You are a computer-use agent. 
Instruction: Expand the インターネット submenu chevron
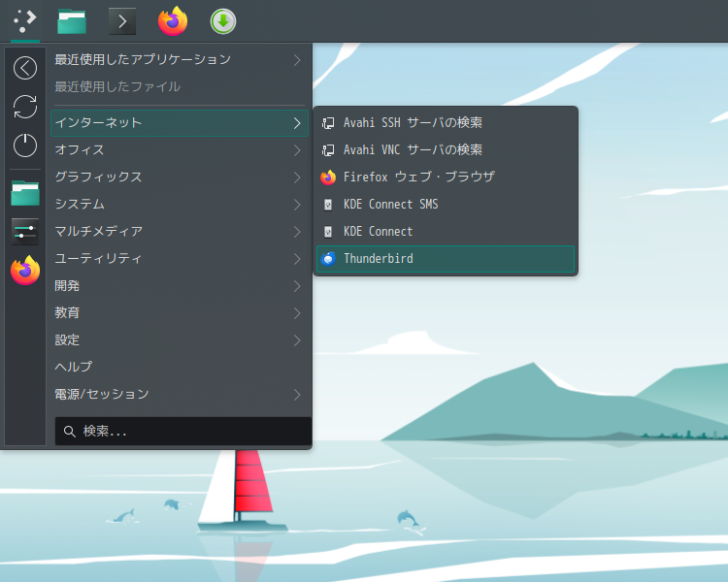[297, 123]
